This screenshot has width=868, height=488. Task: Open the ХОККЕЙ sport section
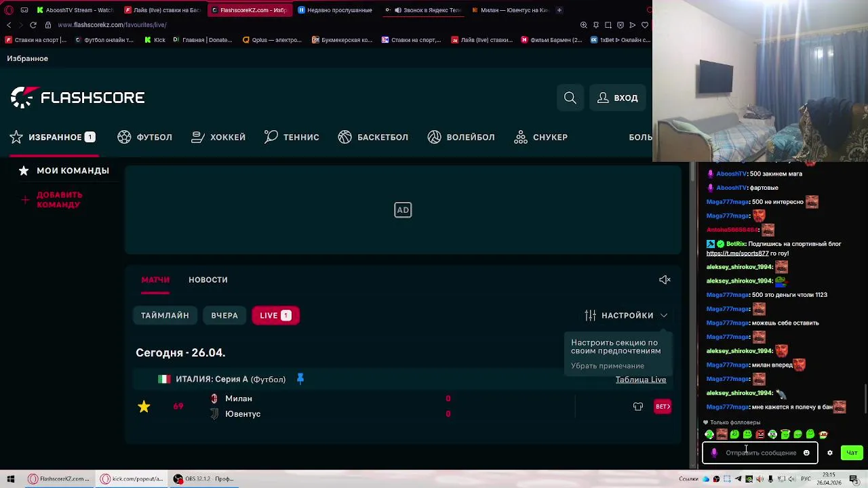218,137
